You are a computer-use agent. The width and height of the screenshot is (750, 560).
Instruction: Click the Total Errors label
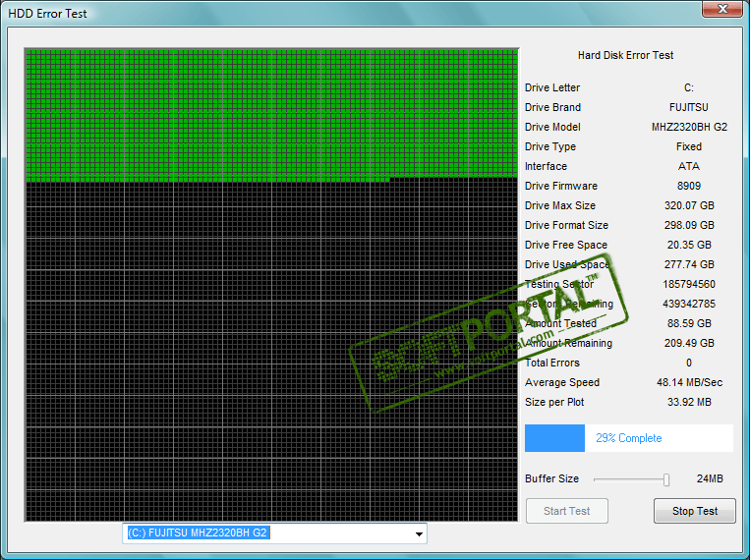click(x=552, y=363)
